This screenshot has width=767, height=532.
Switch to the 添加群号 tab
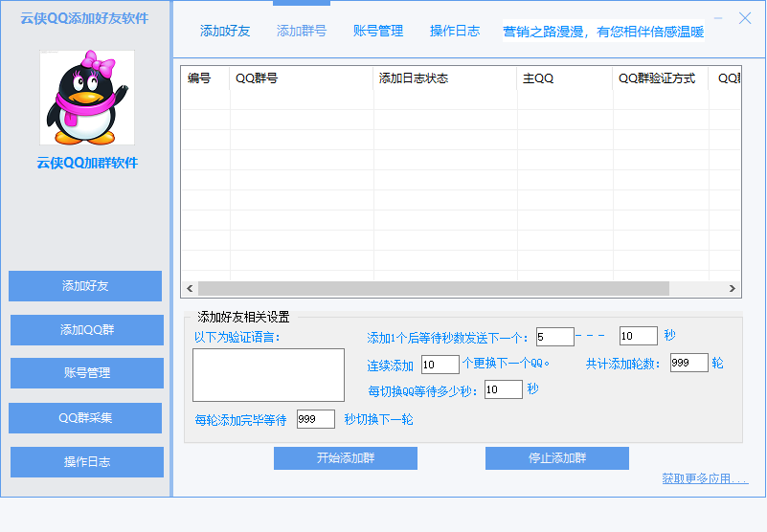(x=302, y=31)
